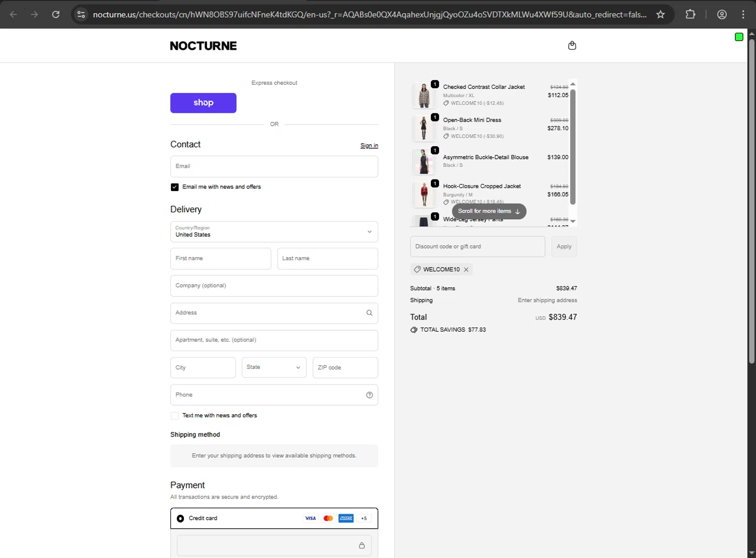Click the green extension indicator square
Viewport: 756px width, 558px height.
(x=739, y=37)
